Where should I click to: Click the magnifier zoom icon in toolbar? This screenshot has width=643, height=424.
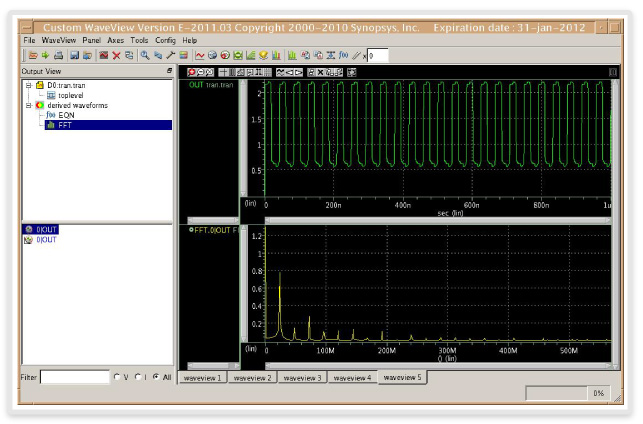[146, 55]
